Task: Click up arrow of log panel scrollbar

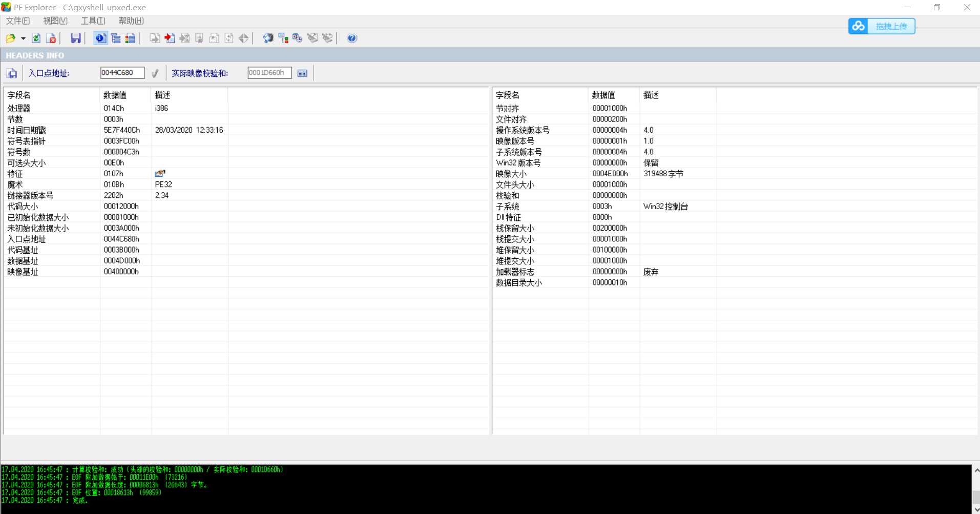Action: [x=976, y=470]
